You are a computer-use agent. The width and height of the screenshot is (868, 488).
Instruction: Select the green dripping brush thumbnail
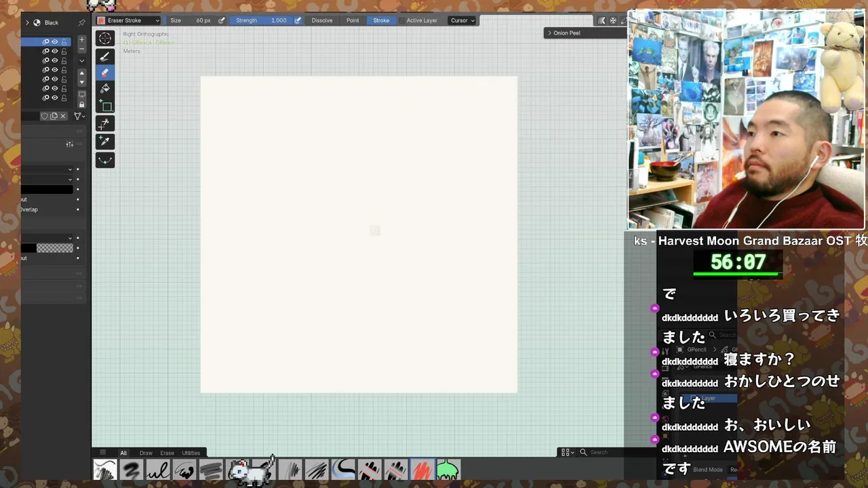point(448,470)
